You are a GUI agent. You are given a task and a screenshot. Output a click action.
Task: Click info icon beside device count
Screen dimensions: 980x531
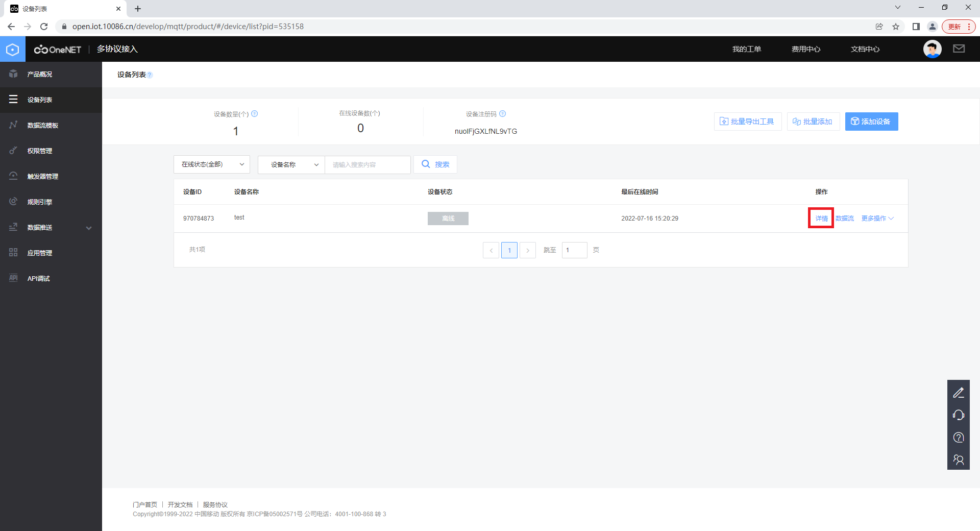point(255,114)
